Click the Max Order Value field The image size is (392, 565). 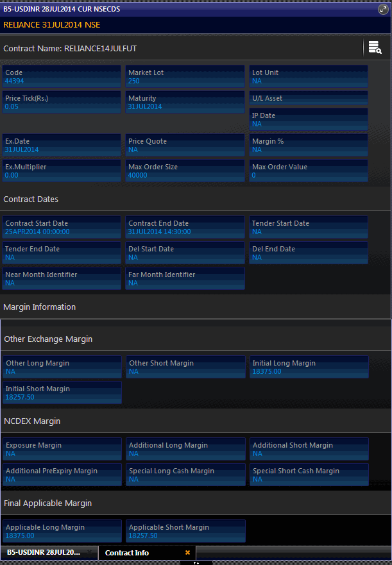tap(309, 171)
